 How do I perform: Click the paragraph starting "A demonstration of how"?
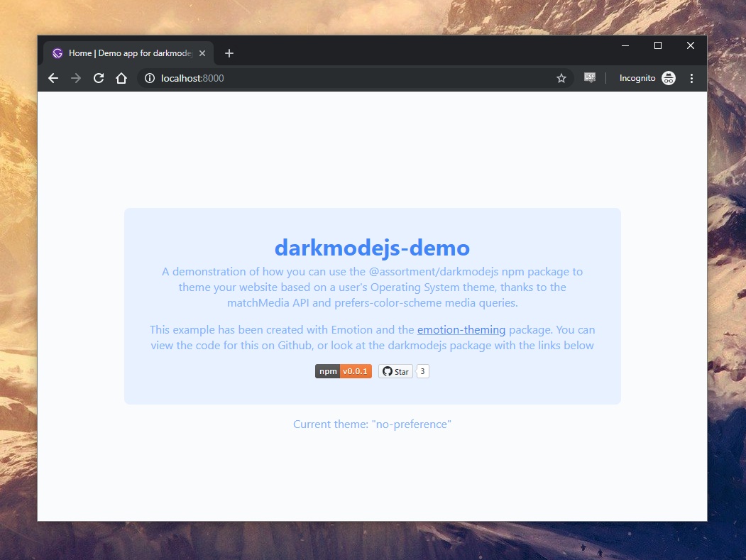372,287
